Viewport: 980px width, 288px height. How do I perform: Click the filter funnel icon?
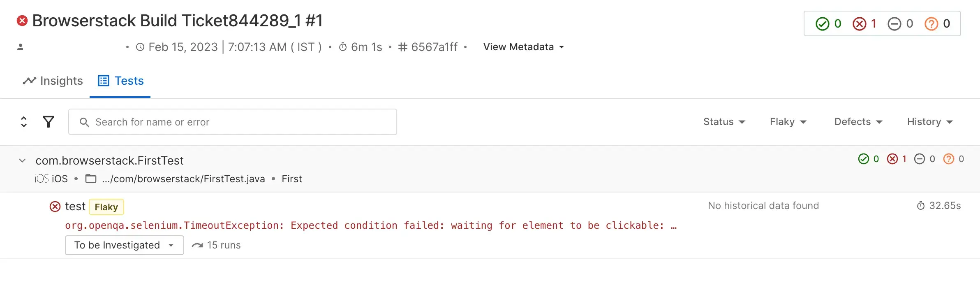pyautogui.click(x=49, y=122)
